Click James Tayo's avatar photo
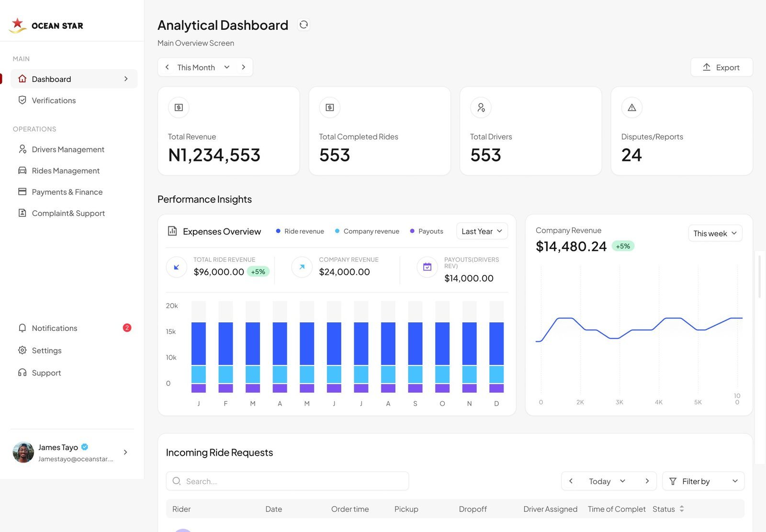766x532 pixels. pyautogui.click(x=23, y=452)
